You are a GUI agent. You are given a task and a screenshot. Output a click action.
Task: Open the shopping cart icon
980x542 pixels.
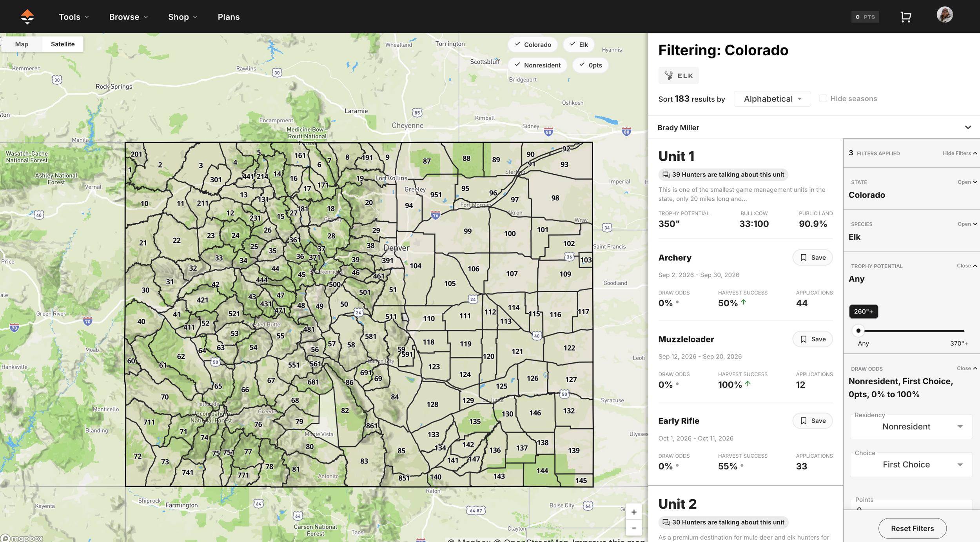click(906, 17)
